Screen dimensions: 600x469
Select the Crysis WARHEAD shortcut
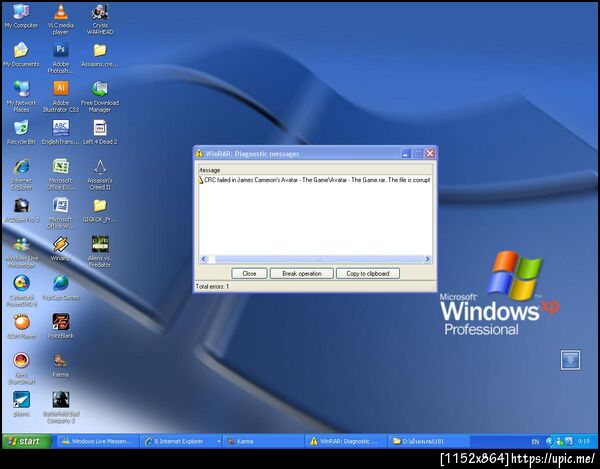point(100,19)
